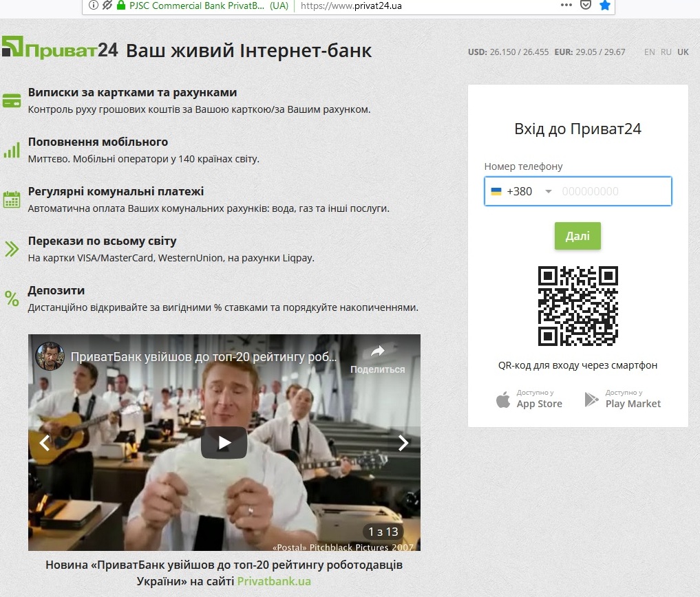The width and height of the screenshot is (700, 597).
Task: Go to next video slide
Action: click(403, 443)
